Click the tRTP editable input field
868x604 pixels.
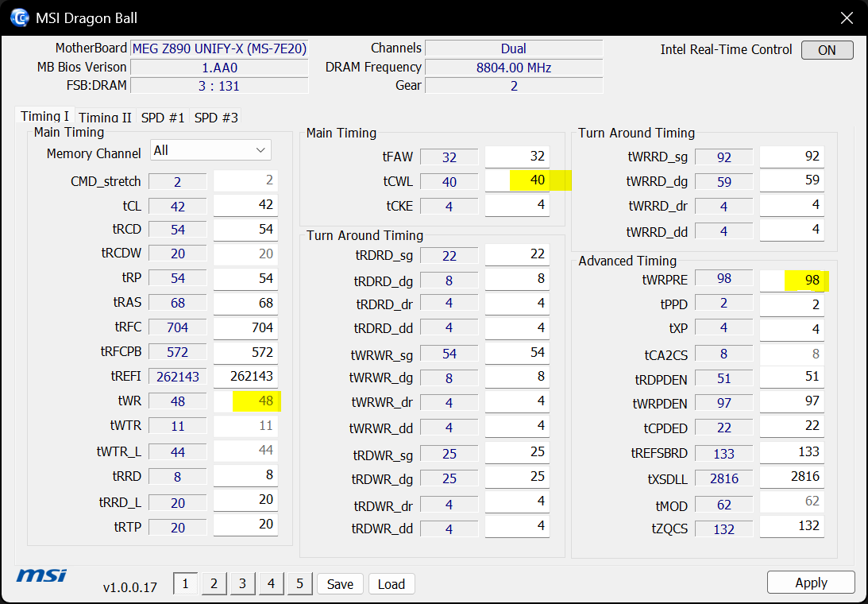click(x=245, y=525)
